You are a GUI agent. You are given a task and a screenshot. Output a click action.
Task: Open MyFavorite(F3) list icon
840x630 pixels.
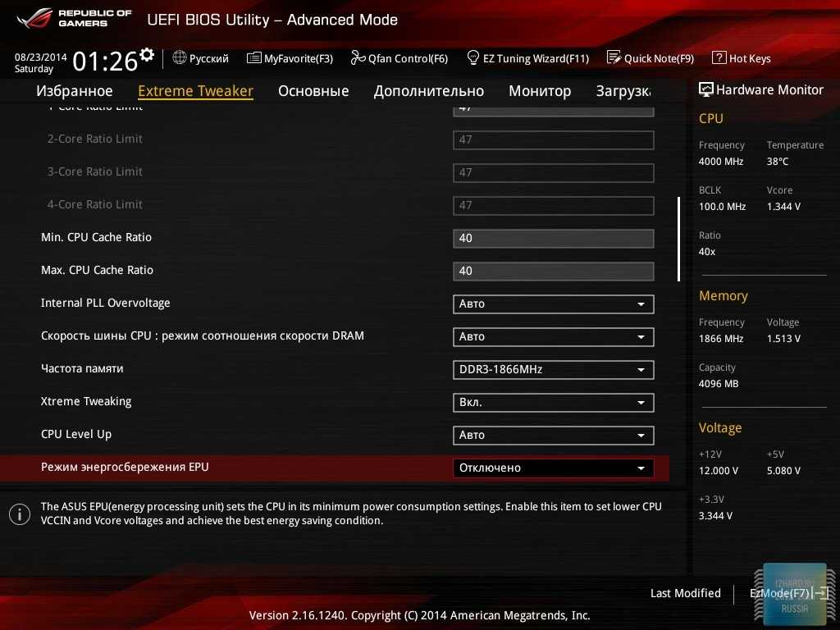[x=254, y=58]
